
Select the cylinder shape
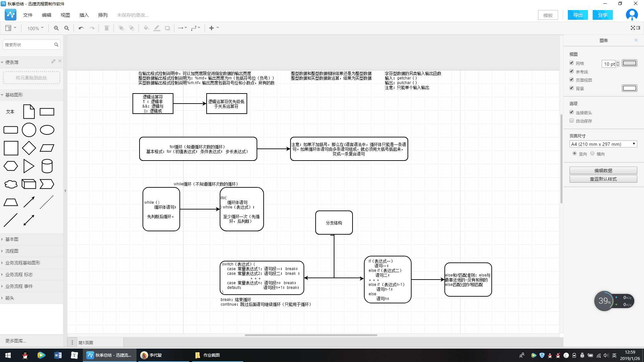pyautogui.click(x=47, y=166)
